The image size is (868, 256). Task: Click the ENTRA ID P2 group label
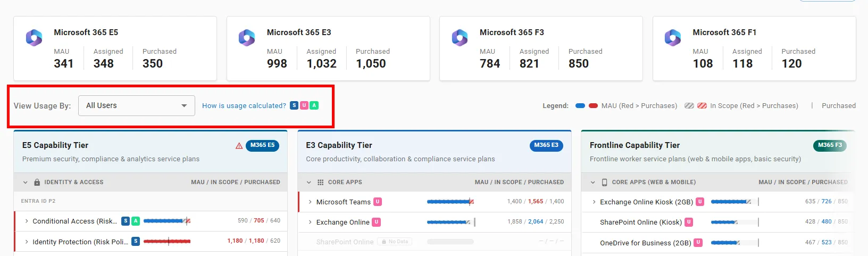[38, 201]
